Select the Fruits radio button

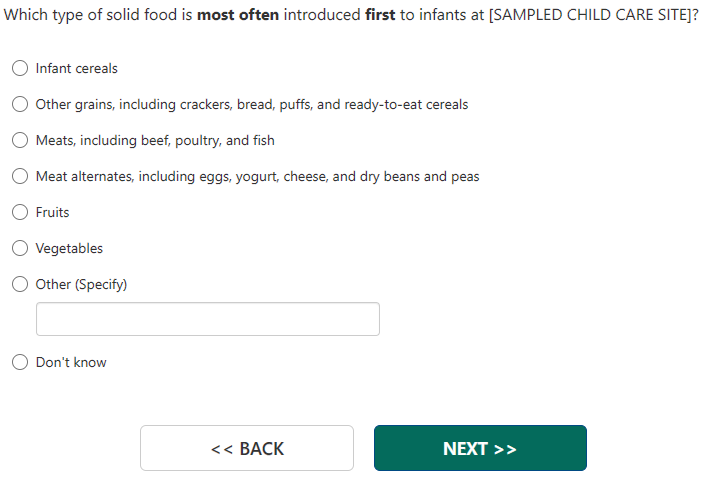20,213
